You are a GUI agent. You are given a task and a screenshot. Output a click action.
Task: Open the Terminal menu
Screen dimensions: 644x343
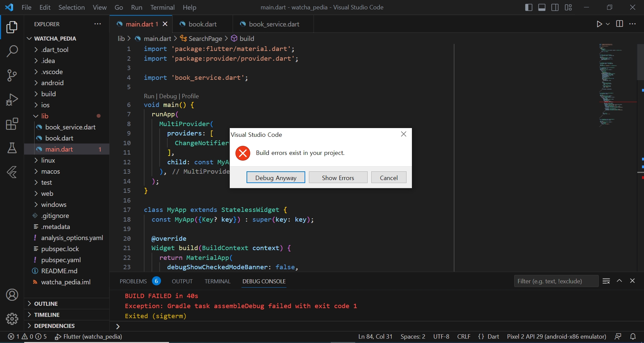tap(162, 7)
